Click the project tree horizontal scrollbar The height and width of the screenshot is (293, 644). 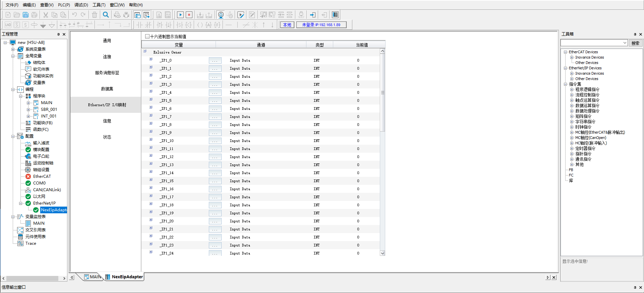click(x=32, y=278)
